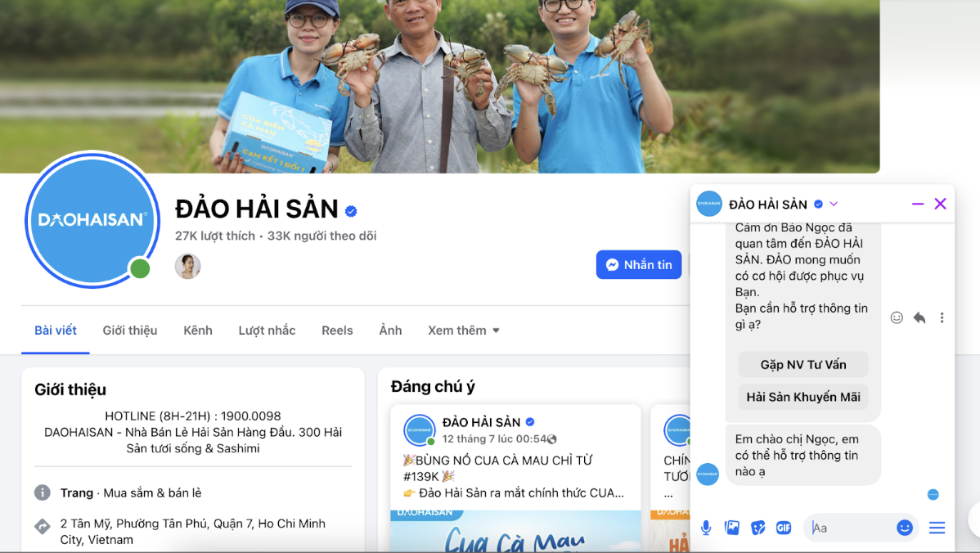This screenshot has width=980, height=553.
Task: Open the chat menu hamburger icon
Action: 937,528
